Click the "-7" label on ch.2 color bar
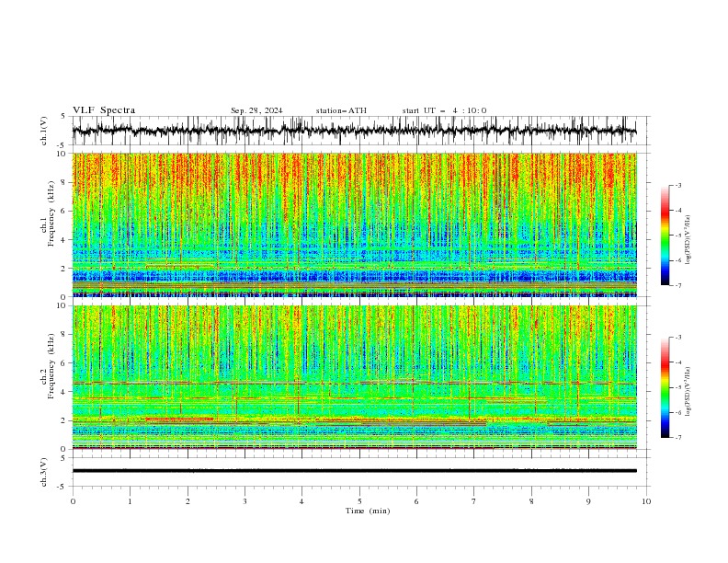728x563 pixels. pos(678,438)
